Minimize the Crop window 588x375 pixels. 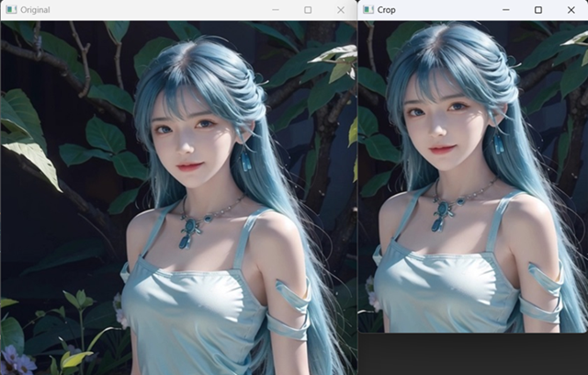[x=506, y=10]
